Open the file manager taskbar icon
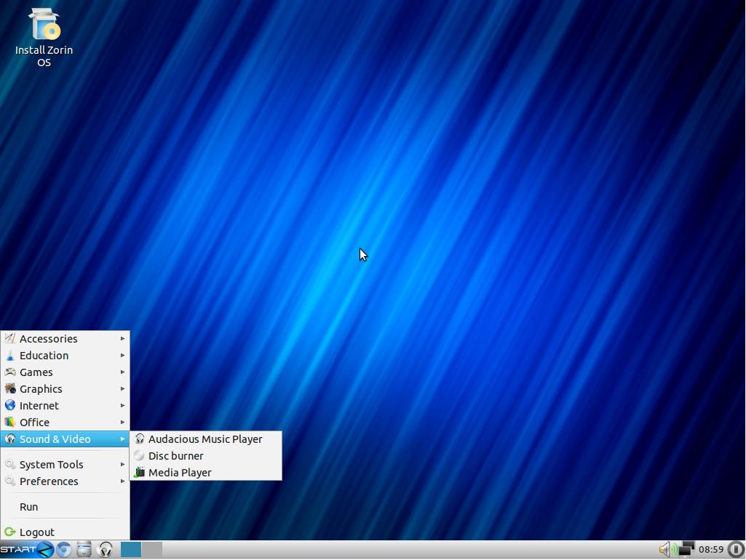Image resolution: width=746 pixels, height=560 pixels. [84, 550]
